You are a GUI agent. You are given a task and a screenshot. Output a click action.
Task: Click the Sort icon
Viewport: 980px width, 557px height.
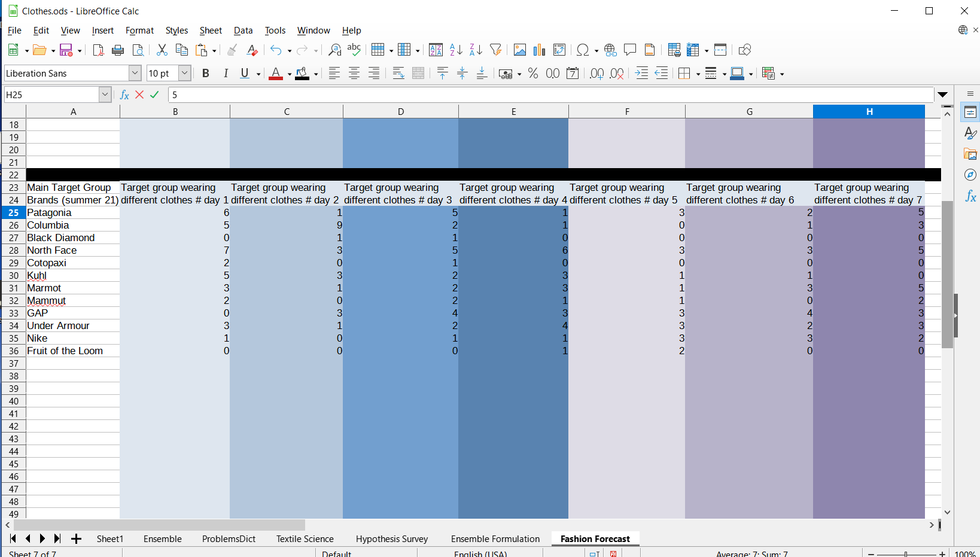click(x=436, y=50)
